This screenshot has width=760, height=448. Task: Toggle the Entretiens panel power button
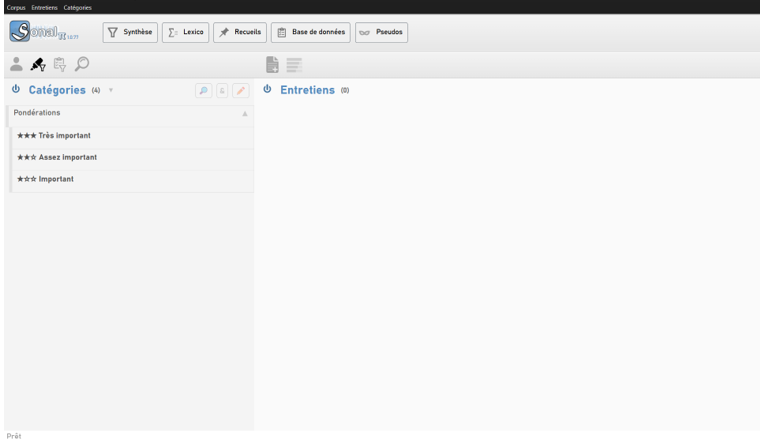pyautogui.click(x=267, y=89)
